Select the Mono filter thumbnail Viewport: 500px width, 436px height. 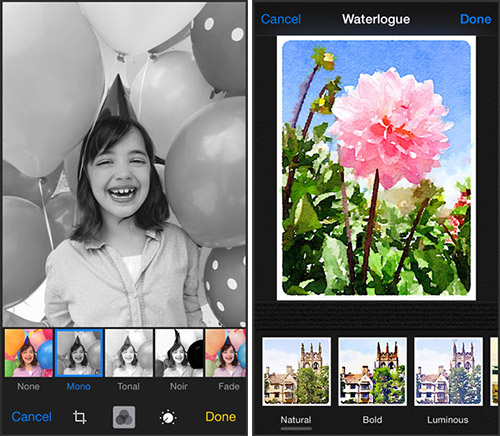(x=79, y=353)
